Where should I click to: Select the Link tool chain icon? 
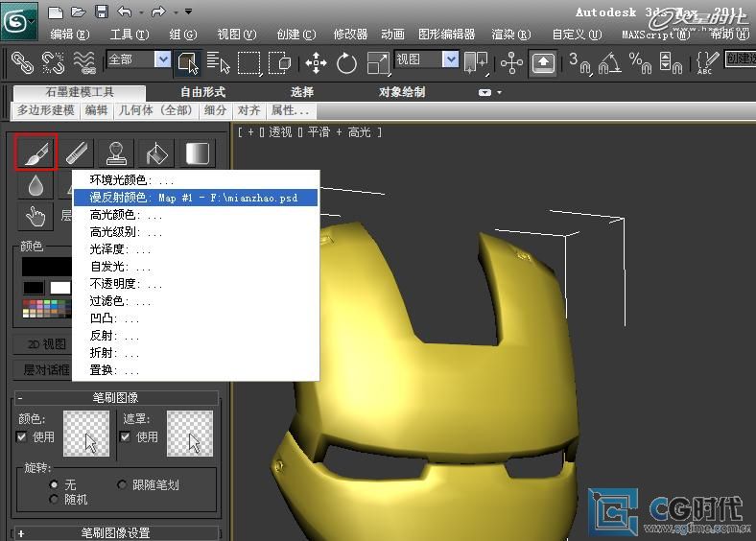(x=22, y=62)
